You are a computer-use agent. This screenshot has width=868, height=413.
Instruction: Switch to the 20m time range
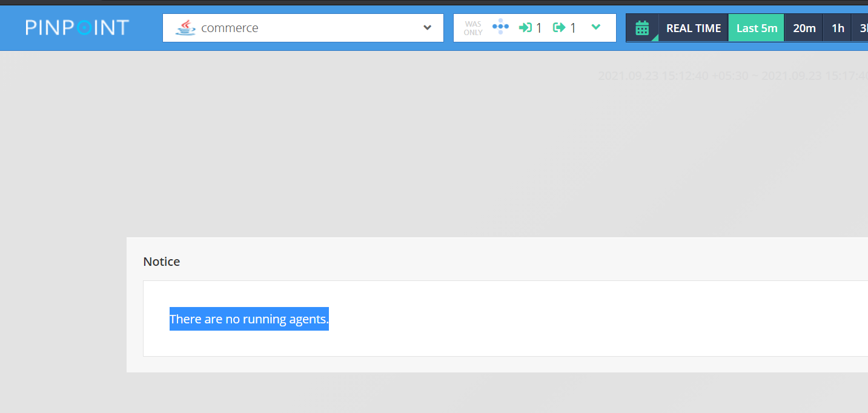tap(804, 27)
